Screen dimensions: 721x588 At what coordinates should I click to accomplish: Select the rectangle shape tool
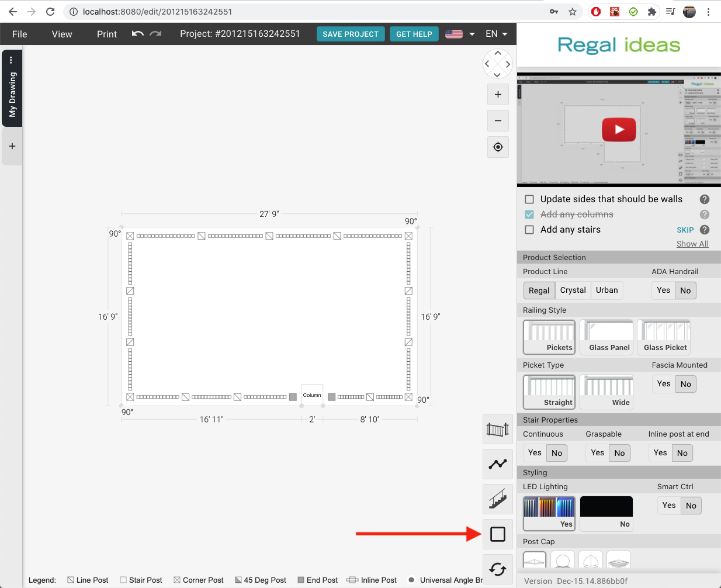tap(497, 534)
